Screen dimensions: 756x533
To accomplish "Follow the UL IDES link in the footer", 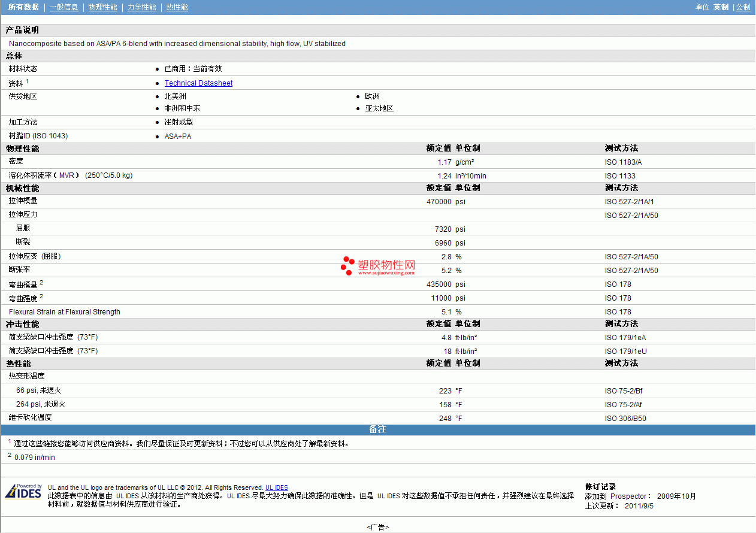I will pos(277,488).
